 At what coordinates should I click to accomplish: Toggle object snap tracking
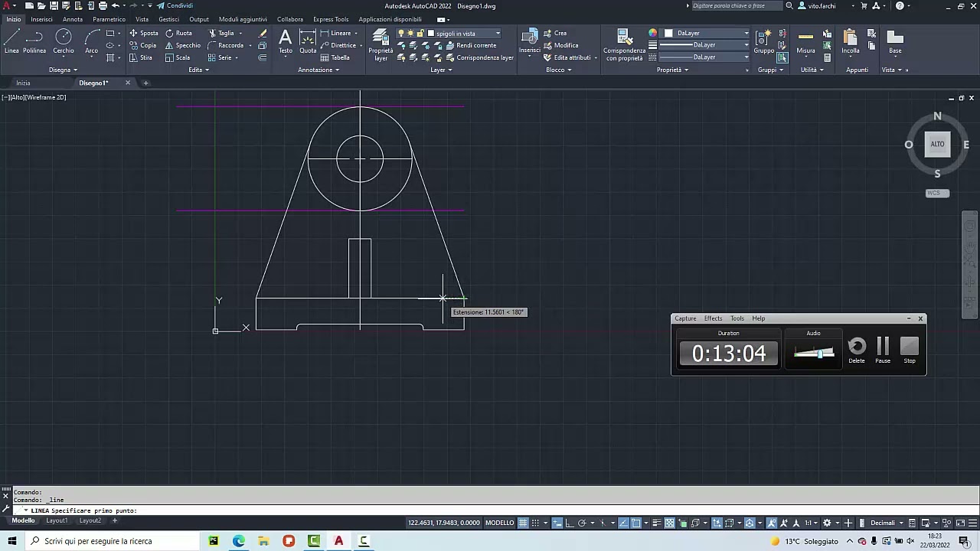tap(623, 523)
